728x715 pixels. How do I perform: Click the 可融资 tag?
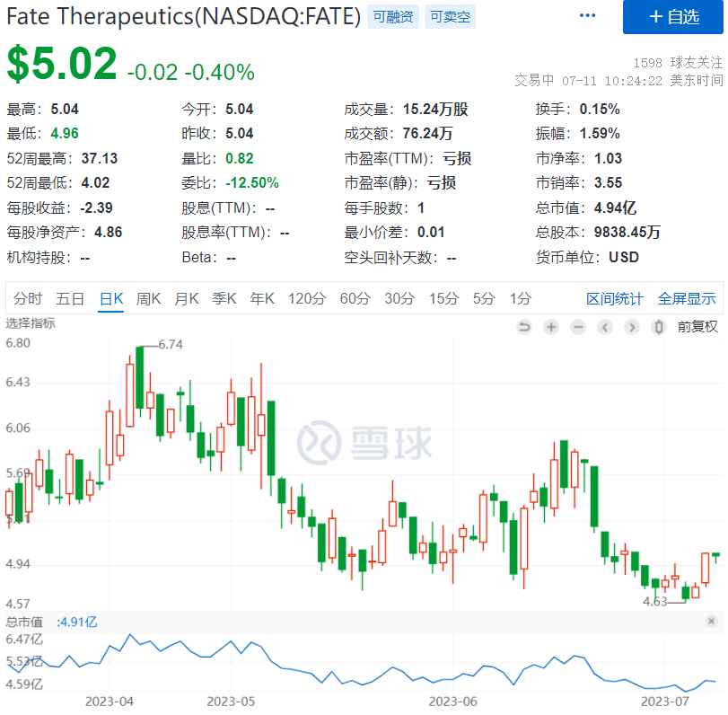coord(392,16)
